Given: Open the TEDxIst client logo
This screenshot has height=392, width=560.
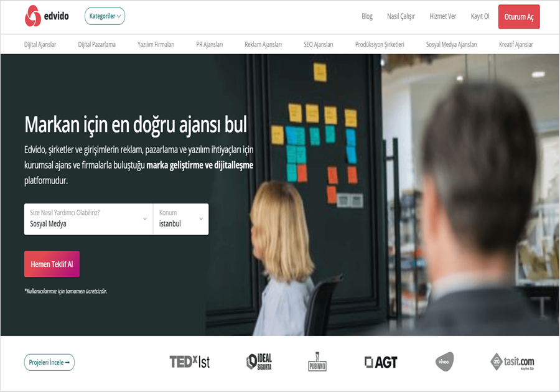Looking at the screenshot, I should (190, 362).
